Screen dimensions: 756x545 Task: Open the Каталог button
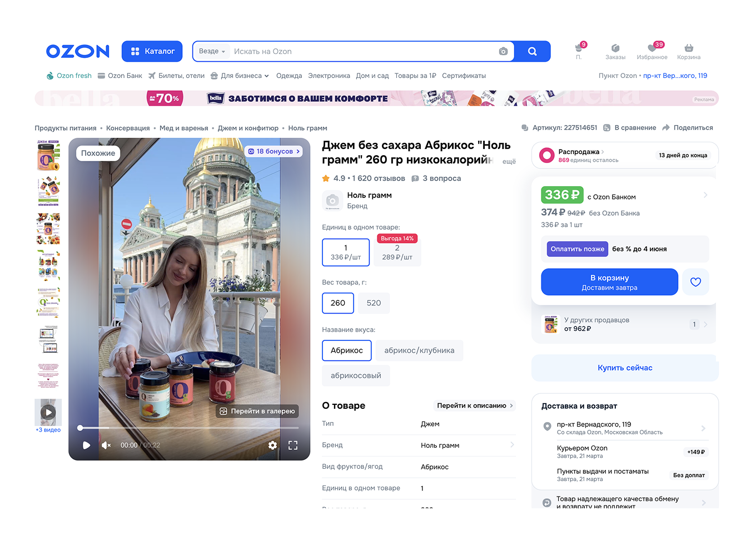[152, 51]
